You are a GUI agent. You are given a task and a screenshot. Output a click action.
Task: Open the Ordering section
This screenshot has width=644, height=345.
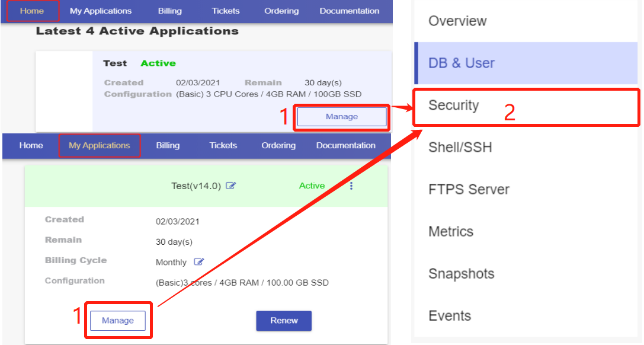pos(281,10)
